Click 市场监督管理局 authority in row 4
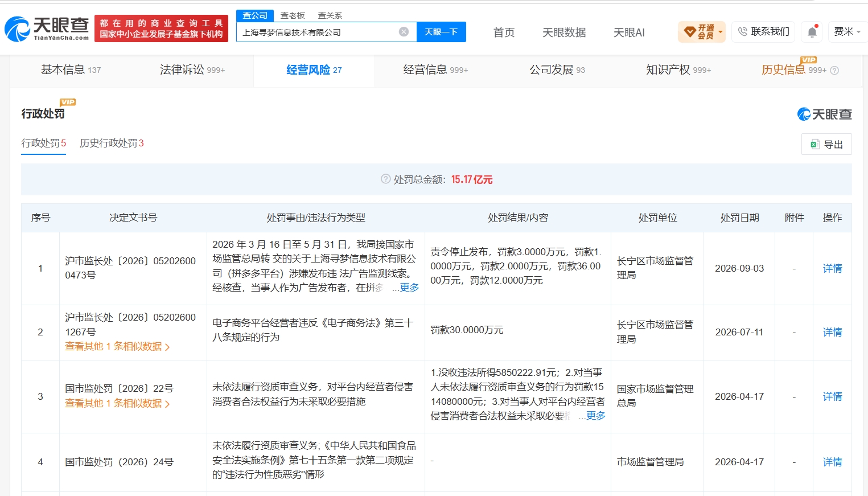Viewport: 868px width, 496px height. (651, 462)
